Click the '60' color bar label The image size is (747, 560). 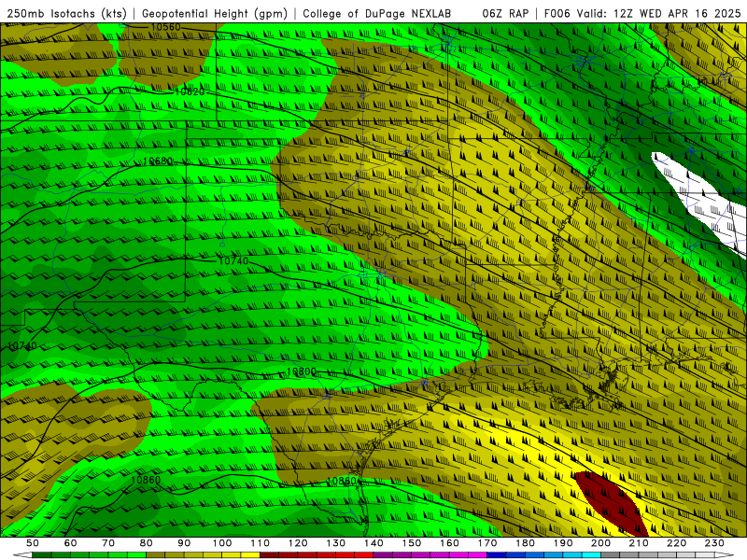pyautogui.click(x=70, y=543)
